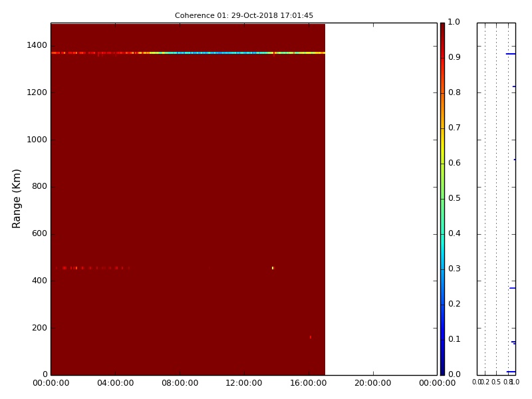Click the y-axis tick label 800
This screenshot has height=399, width=532.
pos(39,187)
